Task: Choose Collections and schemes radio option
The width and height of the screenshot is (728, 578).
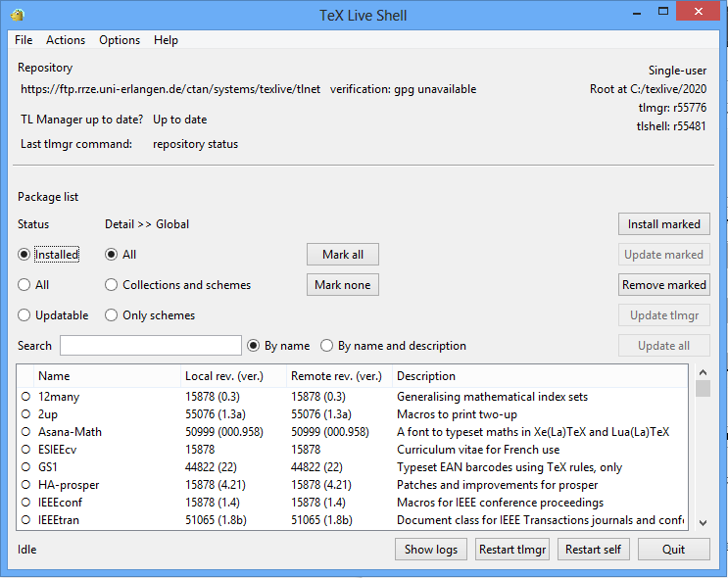Action: coord(111,284)
